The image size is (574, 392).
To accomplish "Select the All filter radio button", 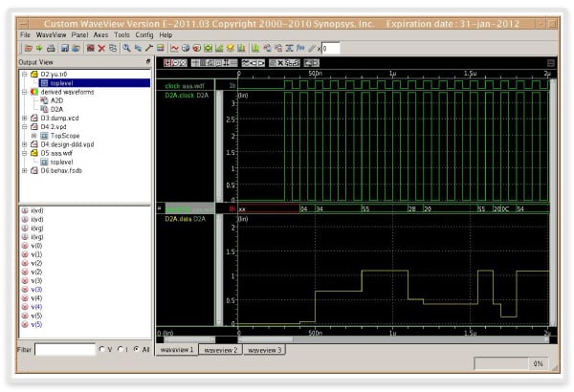I will coord(136,349).
